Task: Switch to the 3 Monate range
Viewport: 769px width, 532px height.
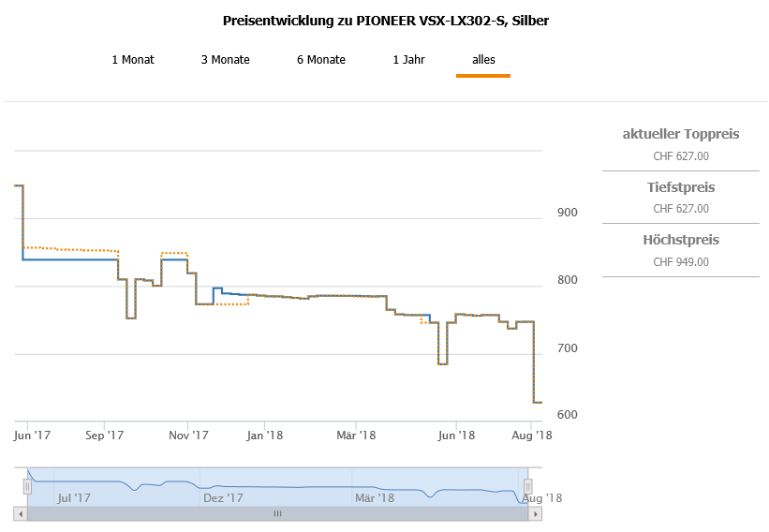Action: coord(225,60)
